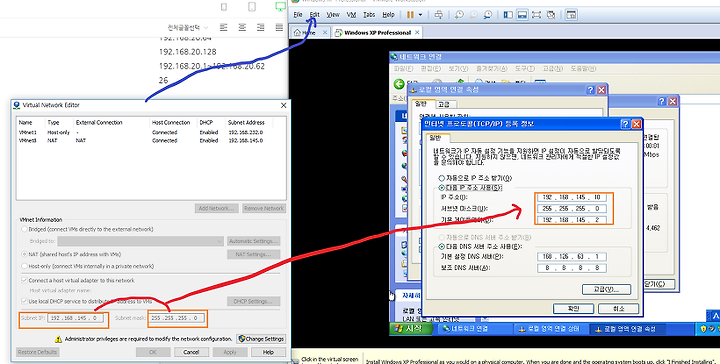The image size is (720, 364).
Task: Click the help question icon of 로컬 영역 연결 속성
Action: tap(591, 90)
